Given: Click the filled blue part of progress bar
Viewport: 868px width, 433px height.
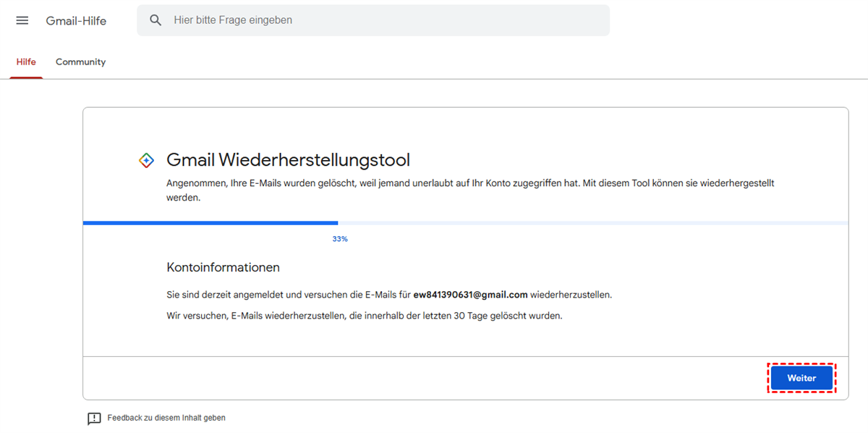Looking at the screenshot, I should coord(210,223).
